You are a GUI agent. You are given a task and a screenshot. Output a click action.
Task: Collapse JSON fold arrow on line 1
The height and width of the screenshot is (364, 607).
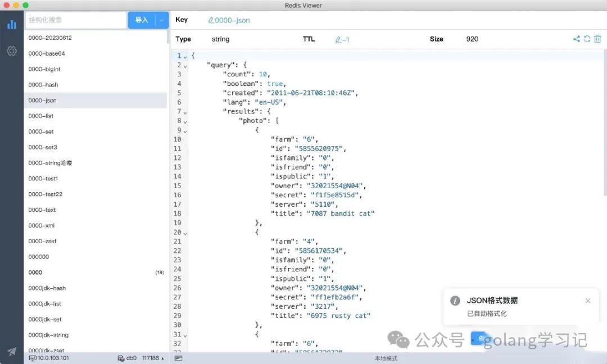pos(185,57)
